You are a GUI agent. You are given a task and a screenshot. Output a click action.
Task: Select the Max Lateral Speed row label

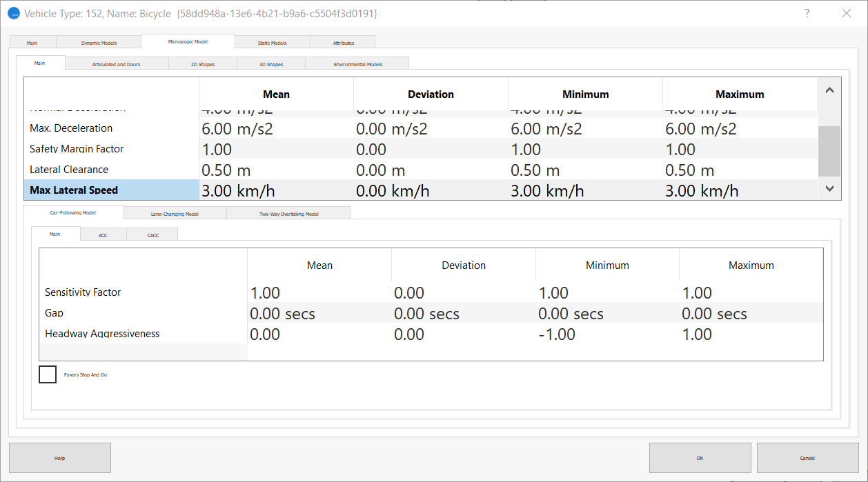111,190
